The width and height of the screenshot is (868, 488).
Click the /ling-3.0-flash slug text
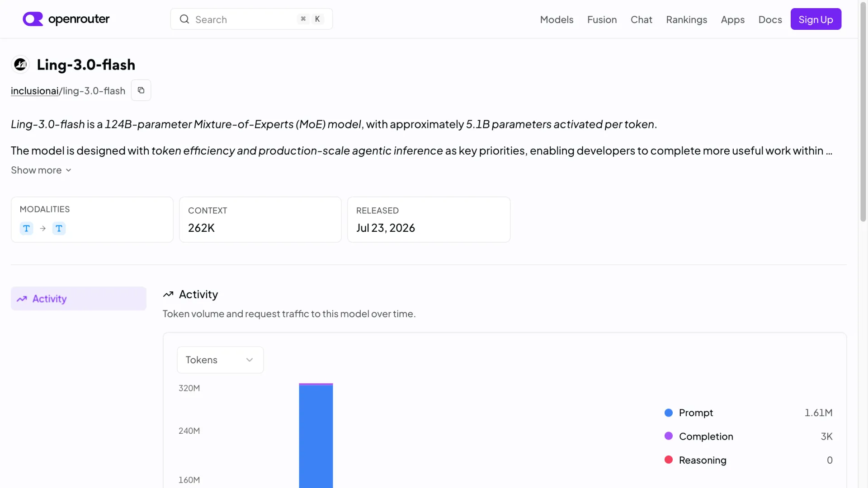(92, 91)
